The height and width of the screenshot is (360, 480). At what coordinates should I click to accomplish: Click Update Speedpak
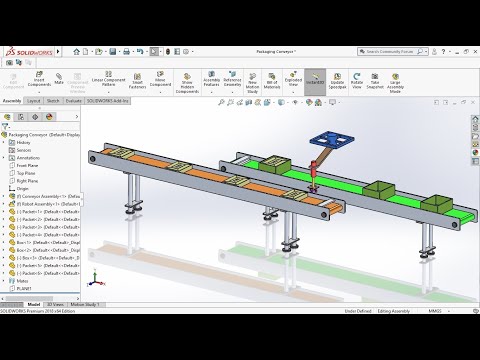pyautogui.click(x=337, y=81)
